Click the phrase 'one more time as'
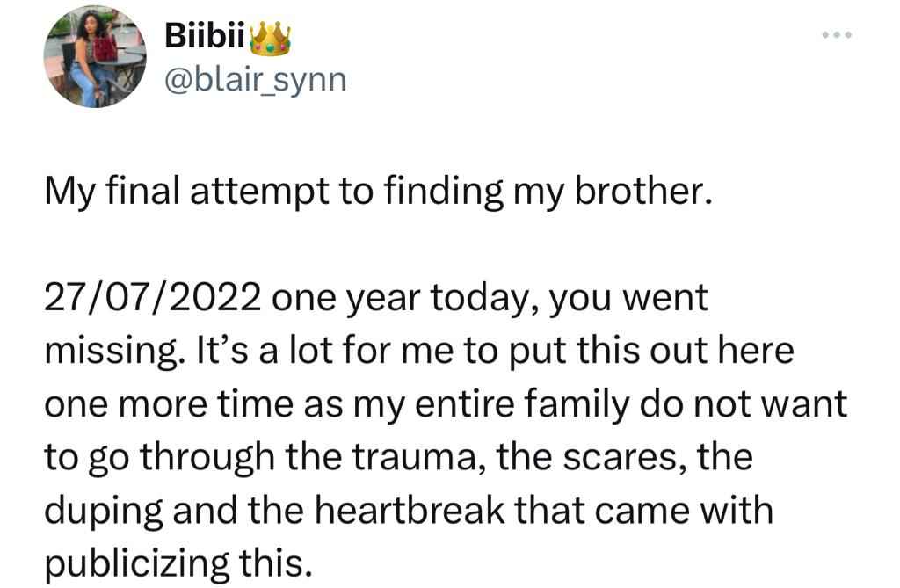This screenshot has width=900, height=588. click(193, 405)
